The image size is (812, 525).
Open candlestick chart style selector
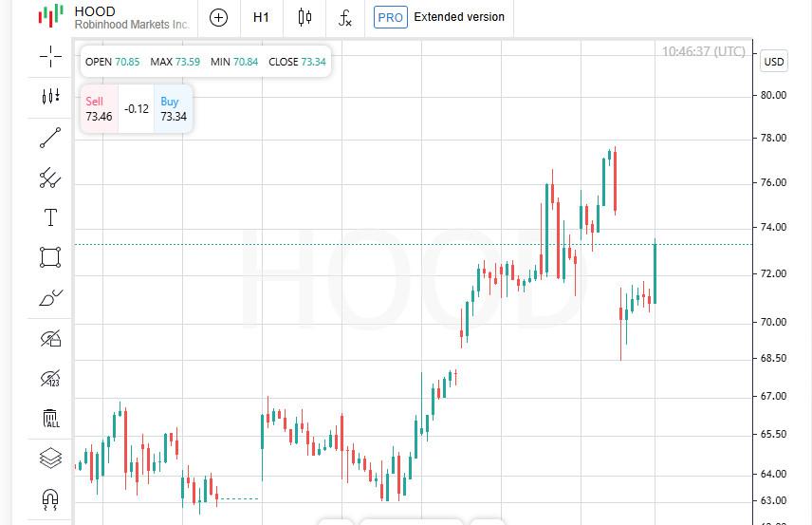click(x=304, y=18)
